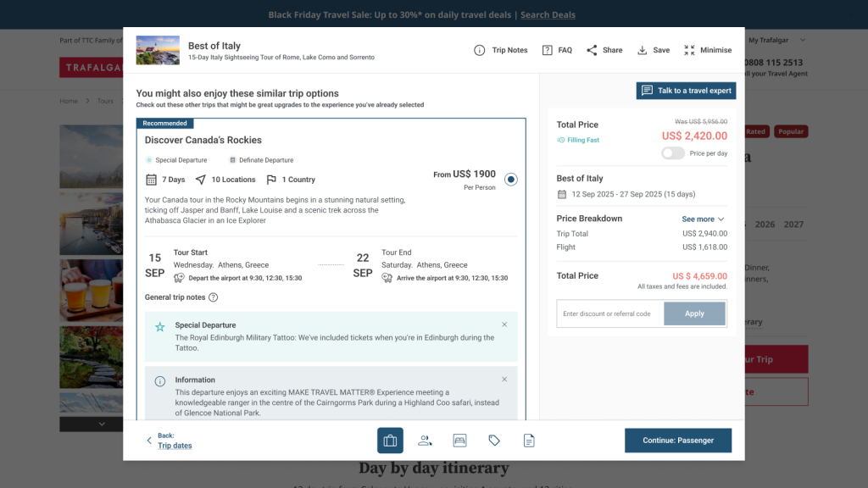Dismiss the Special Departure notice

click(504, 324)
